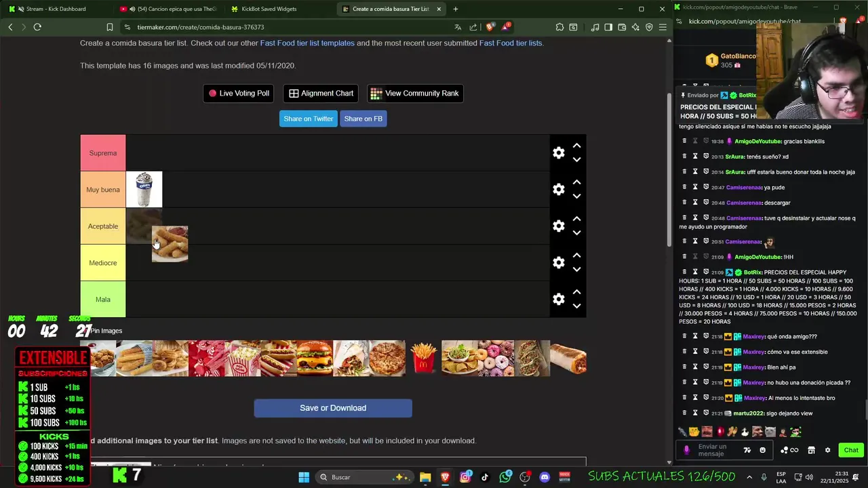Move Suprema tier row up
The image size is (868, 488).
(x=576, y=146)
